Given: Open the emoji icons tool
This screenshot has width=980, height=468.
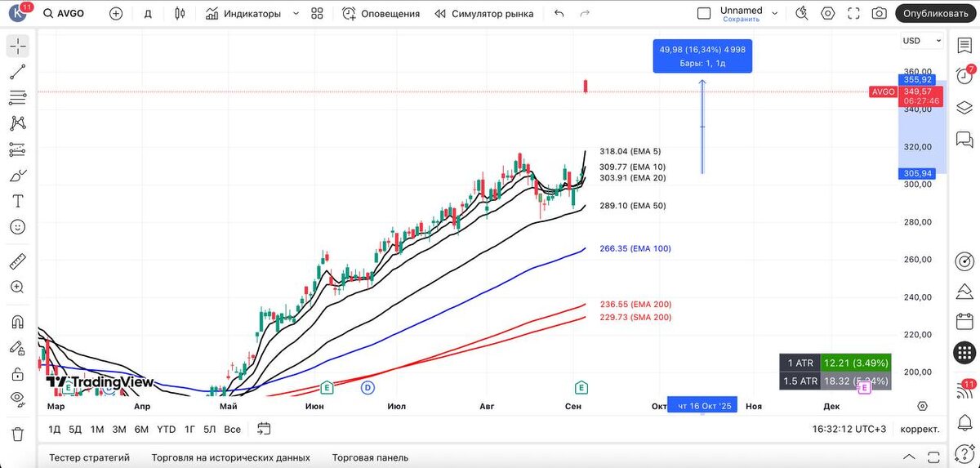Looking at the screenshot, I should pos(18,226).
